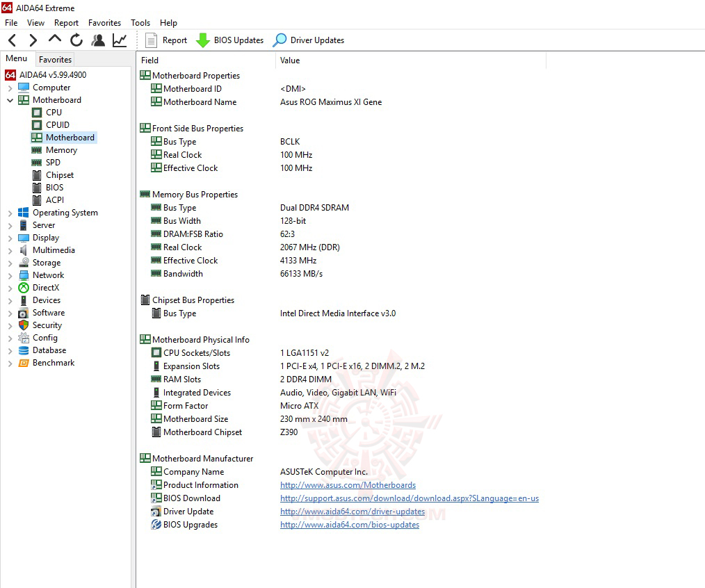The image size is (705, 588).
Task: Go forward with the right arrow icon
Action: (x=33, y=40)
